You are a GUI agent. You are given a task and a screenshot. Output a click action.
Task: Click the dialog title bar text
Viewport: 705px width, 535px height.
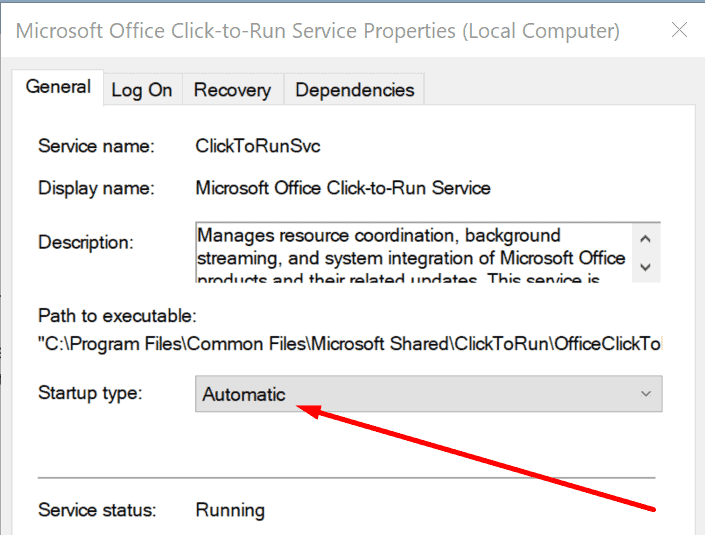(317, 31)
